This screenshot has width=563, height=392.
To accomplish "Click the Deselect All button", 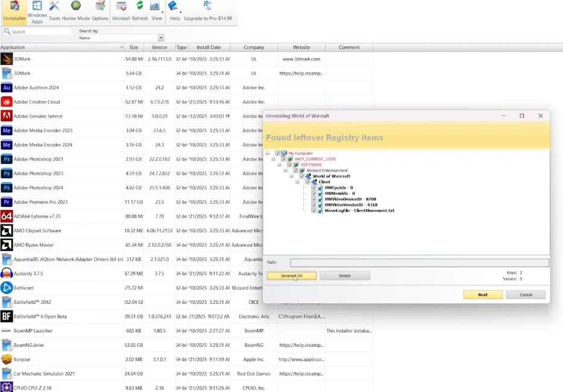I will point(292,276).
